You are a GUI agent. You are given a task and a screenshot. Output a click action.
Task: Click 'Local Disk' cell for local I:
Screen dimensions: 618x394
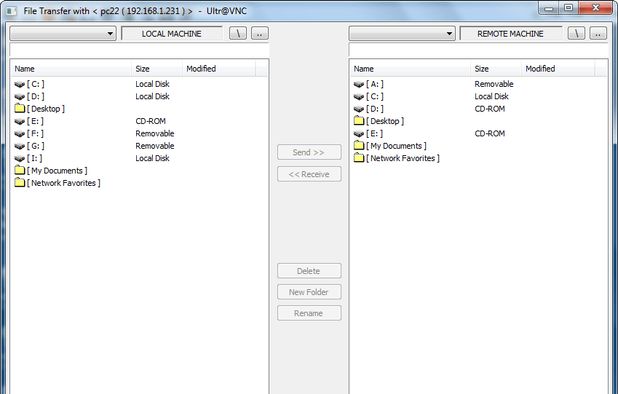pyautogui.click(x=153, y=158)
